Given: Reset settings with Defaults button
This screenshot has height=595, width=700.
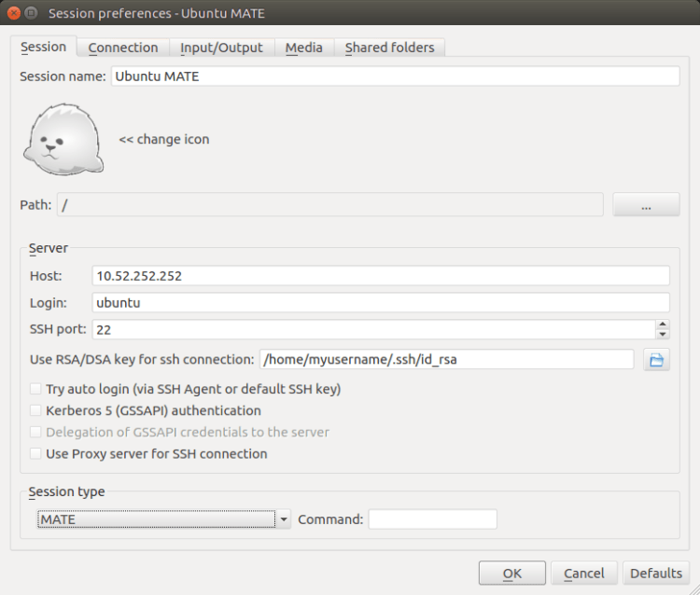Looking at the screenshot, I should pyautogui.click(x=656, y=574).
